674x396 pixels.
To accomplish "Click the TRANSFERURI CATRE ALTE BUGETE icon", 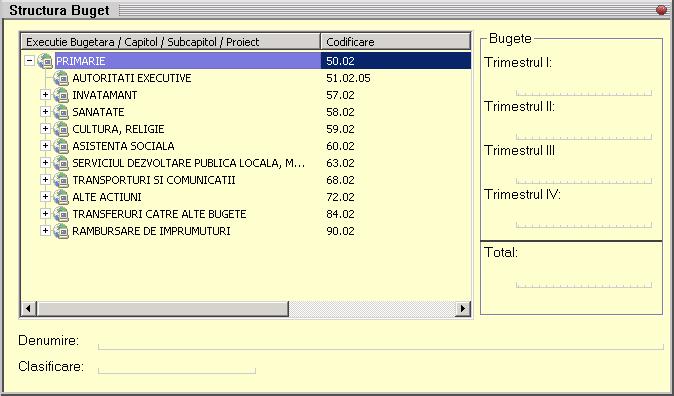I will [x=61, y=214].
